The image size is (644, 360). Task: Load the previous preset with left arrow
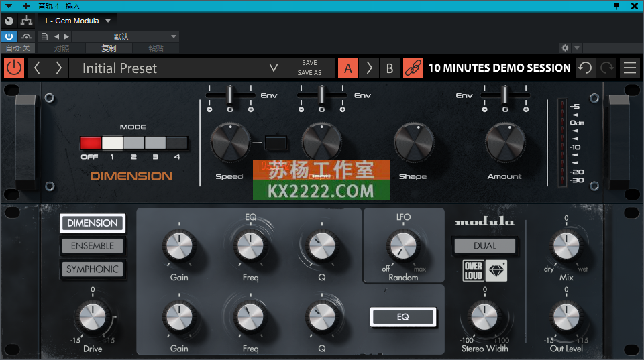click(37, 68)
